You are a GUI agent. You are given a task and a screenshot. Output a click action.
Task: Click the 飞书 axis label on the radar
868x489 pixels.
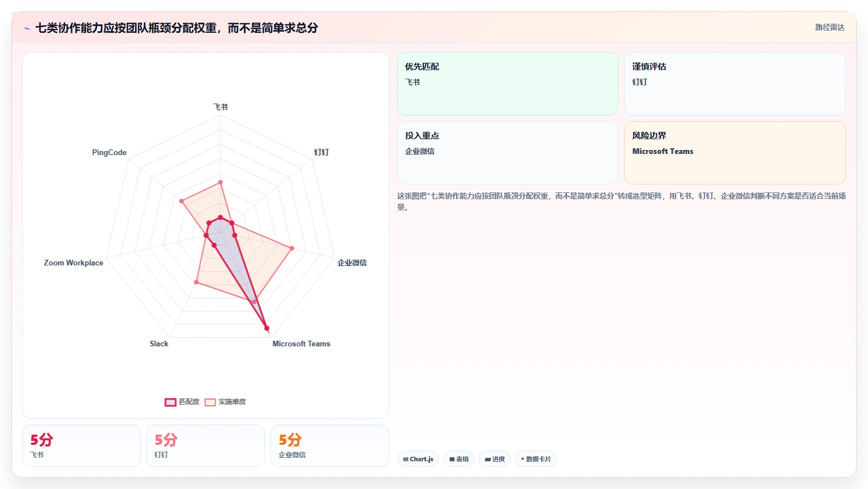220,107
